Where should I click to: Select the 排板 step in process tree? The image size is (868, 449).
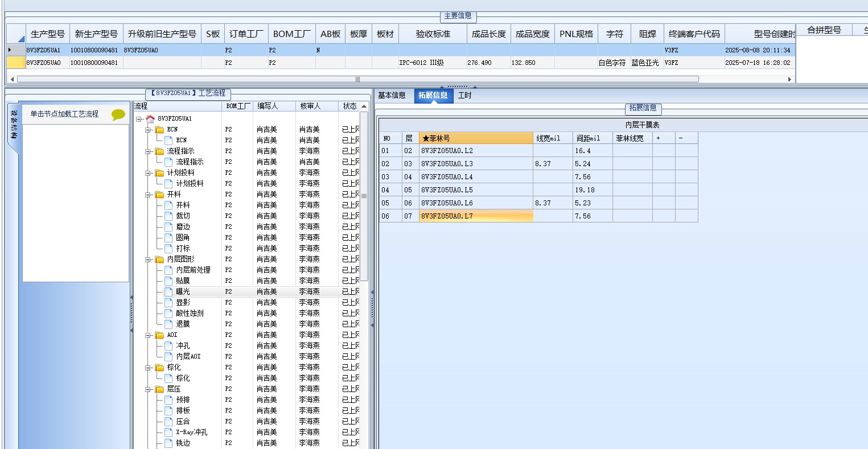(183, 410)
